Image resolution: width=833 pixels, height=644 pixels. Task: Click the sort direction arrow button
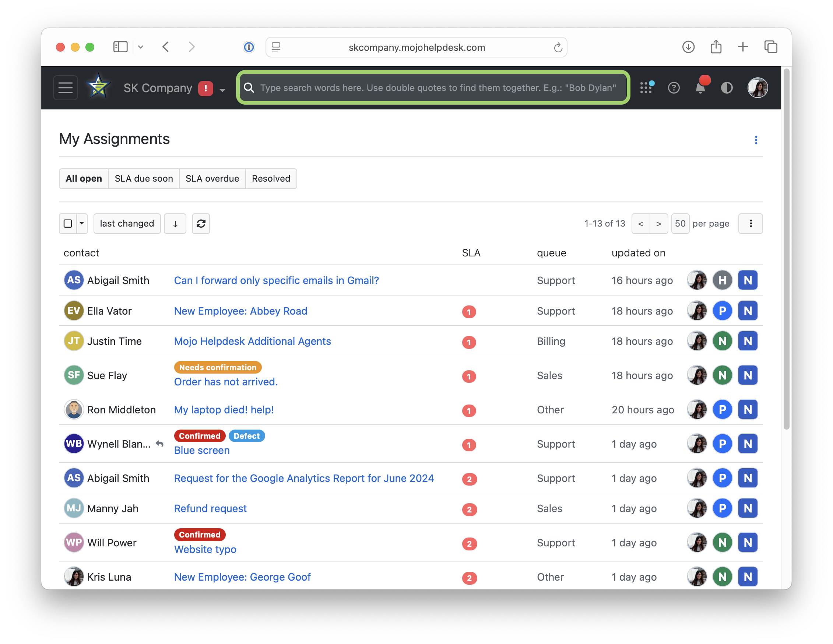click(175, 224)
